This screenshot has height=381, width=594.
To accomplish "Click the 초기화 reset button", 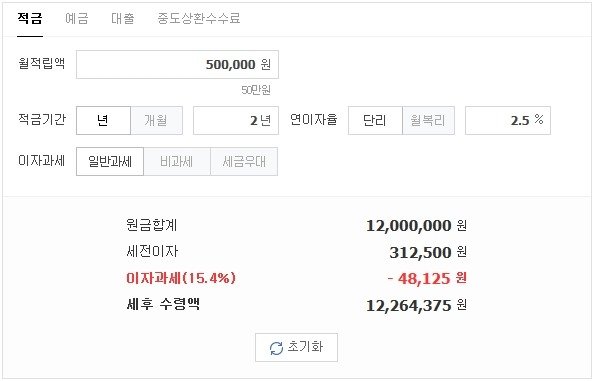I will (x=296, y=347).
